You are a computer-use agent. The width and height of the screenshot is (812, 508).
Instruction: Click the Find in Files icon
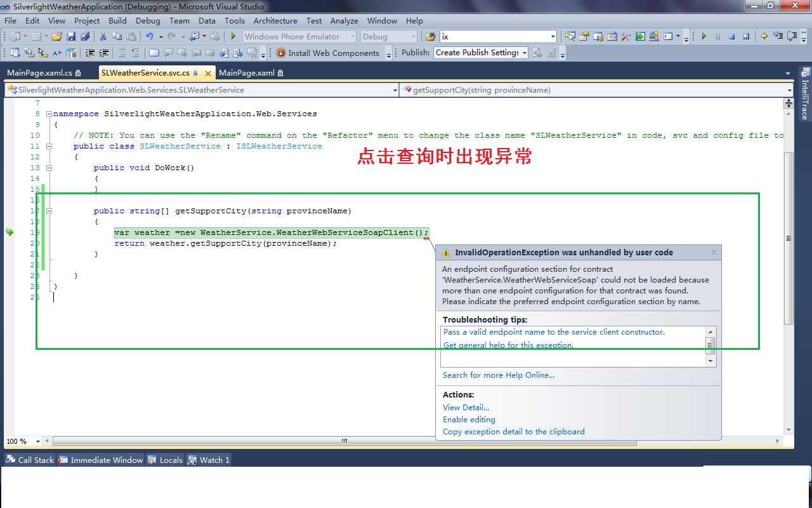pyautogui.click(x=430, y=36)
